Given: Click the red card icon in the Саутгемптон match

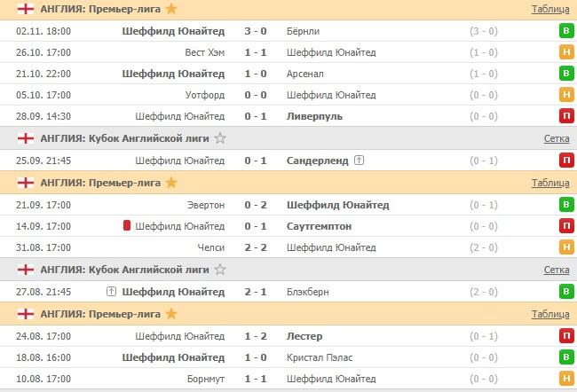Looking at the screenshot, I should pos(128,226).
